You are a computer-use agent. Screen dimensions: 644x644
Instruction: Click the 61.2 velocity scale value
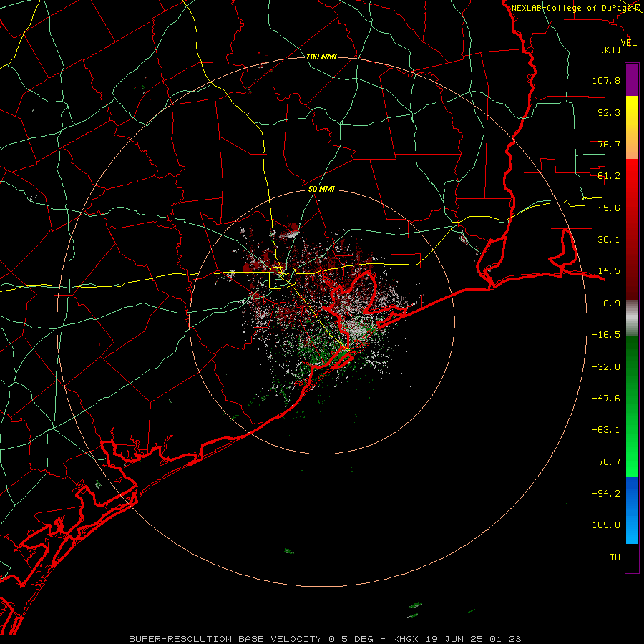pyautogui.click(x=609, y=176)
